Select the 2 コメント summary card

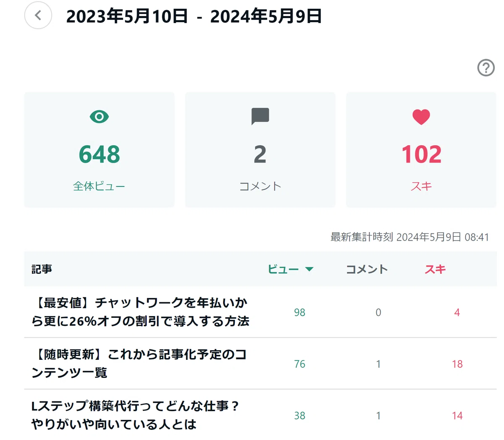(260, 150)
